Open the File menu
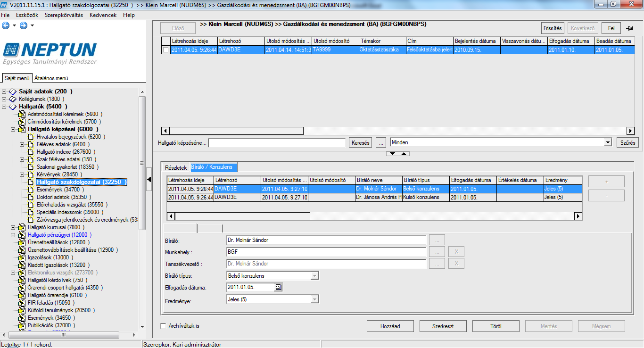The image size is (644, 348). click(x=6, y=15)
